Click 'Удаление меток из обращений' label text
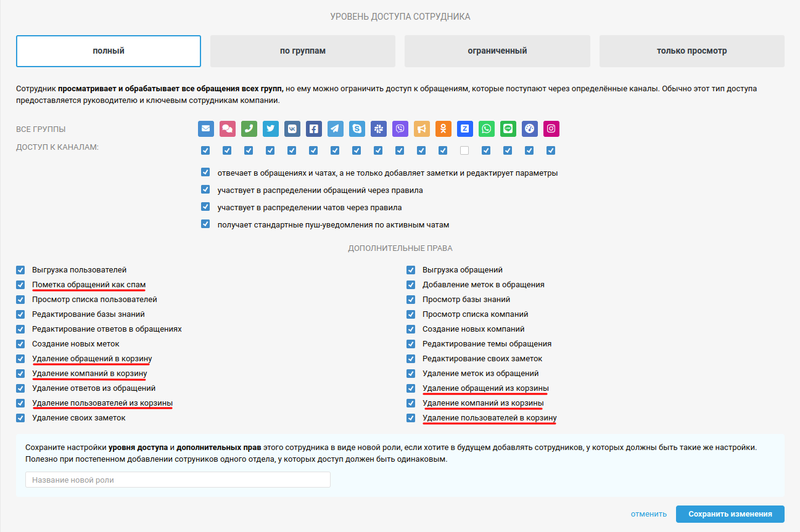 point(480,374)
